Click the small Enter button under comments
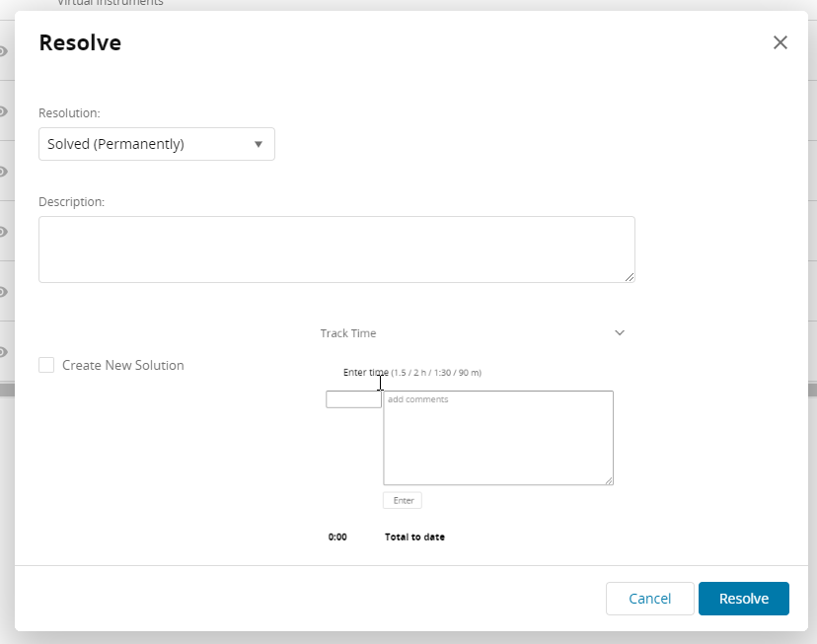 tap(403, 501)
